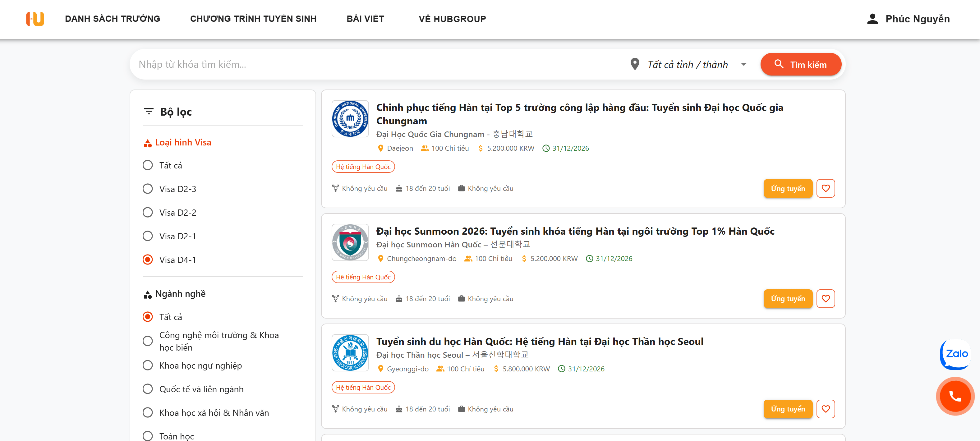Select Visa D2-3 radio option
This screenshot has width=980, height=441.
[148, 189]
